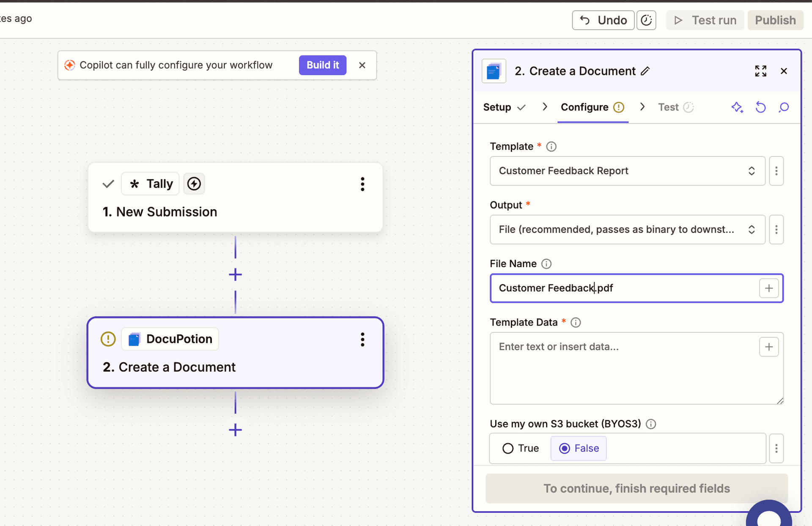Show Template field info tooltip
The height and width of the screenshot is (526, 812).
click(x=551, y=147)
